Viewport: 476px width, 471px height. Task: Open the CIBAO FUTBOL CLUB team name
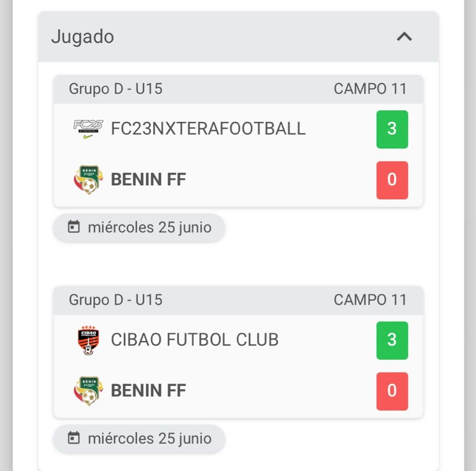[x=194, y=340]
